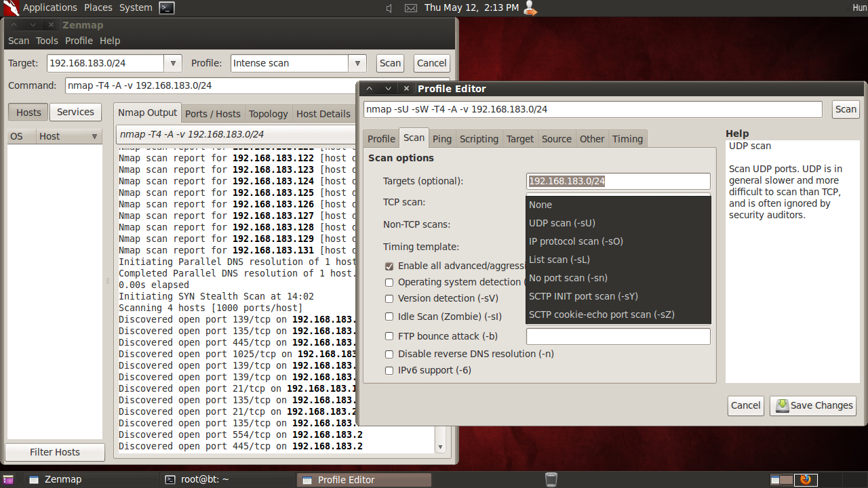Enable IPv6 support (-6) checkbox
This screenshot has width=868, height=488.
click(389, 371)
